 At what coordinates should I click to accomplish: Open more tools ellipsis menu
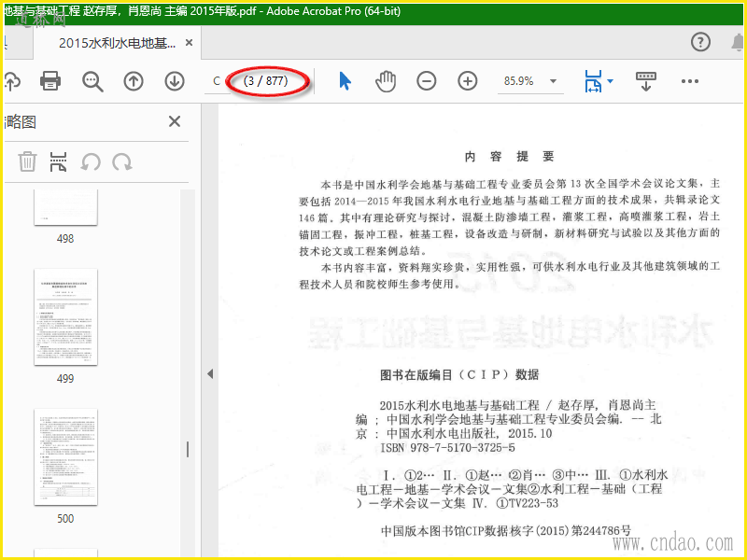(689, 81)
